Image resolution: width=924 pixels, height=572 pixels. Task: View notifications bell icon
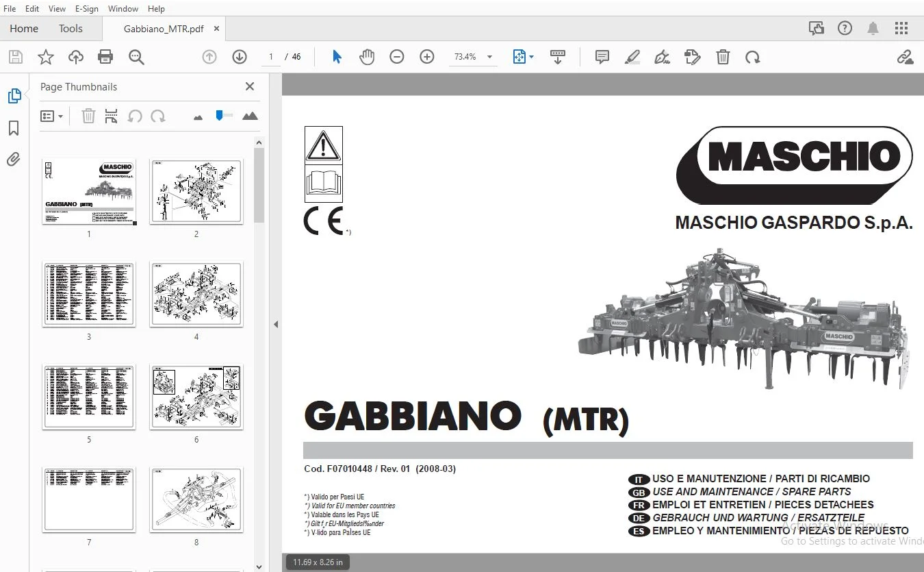pyautogui.click(x=873, y=28)
